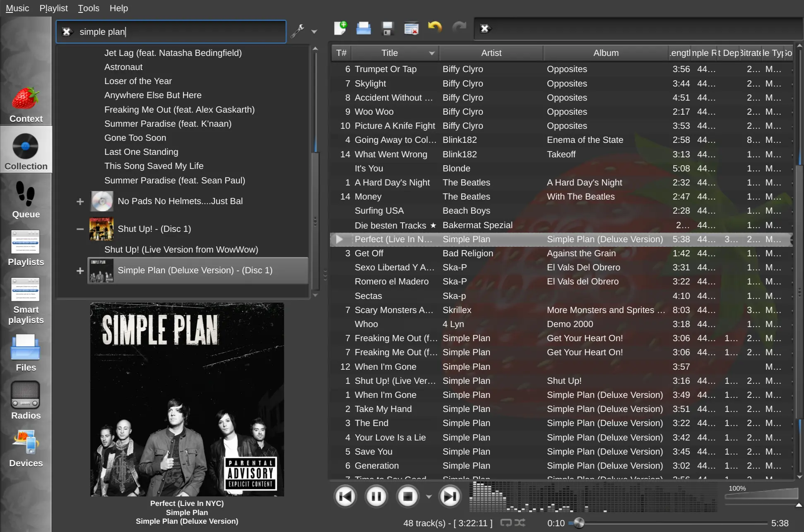Create a new playlist
The image size is (804, 532).
(340, 28)
